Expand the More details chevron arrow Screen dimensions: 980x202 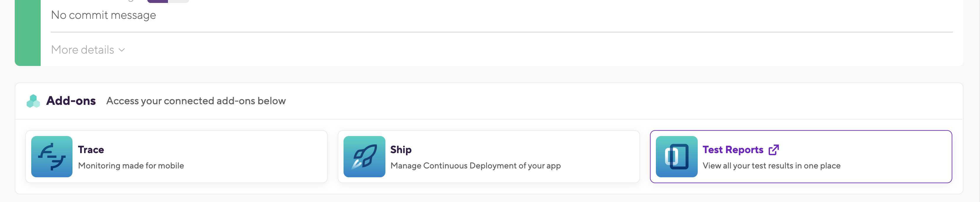(x=122, y=50)
